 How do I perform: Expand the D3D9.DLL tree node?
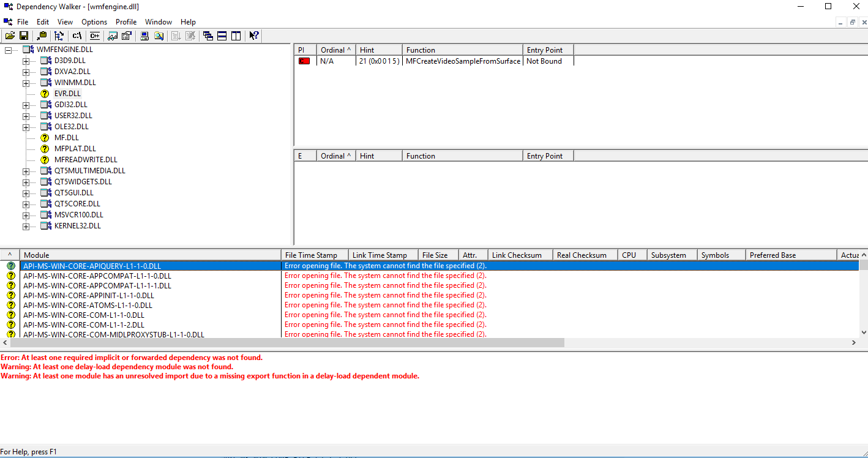[x=26, y=61]
